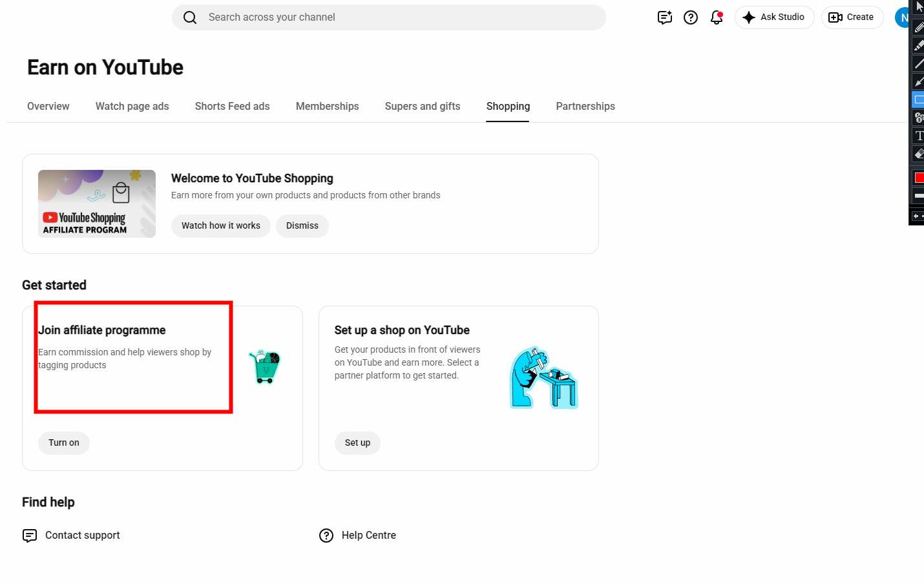Image resolution: width=924 pixels, height=584 pixels.
Task: Open the account avatar menu
Action: click(903, 17)
